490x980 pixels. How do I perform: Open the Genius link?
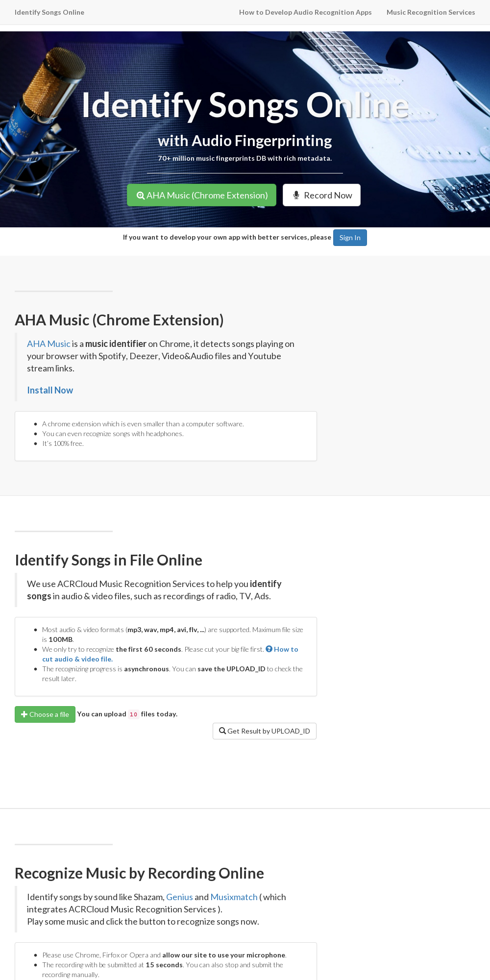pyautogui.click(x=179, y=897)
